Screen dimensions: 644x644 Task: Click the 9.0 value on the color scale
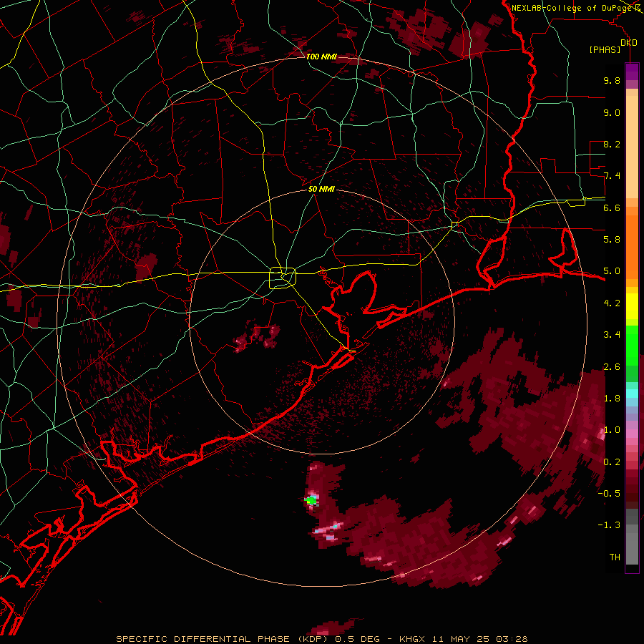coord(612,112)
